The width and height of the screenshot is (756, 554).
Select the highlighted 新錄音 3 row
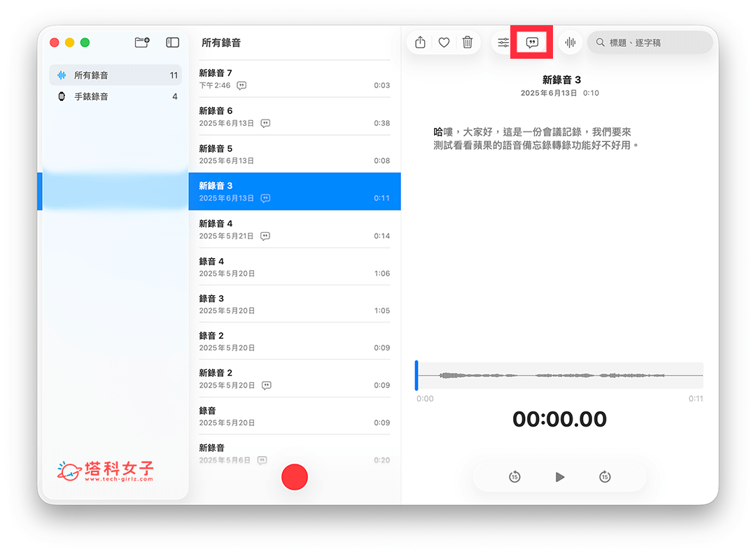(x=295, y=191)
